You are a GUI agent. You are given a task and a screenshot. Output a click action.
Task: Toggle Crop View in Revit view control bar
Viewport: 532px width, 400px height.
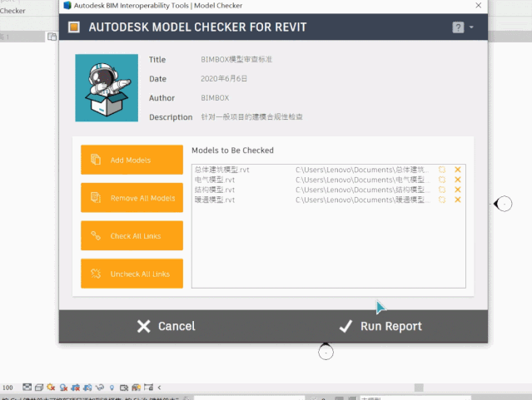[75, 388]
